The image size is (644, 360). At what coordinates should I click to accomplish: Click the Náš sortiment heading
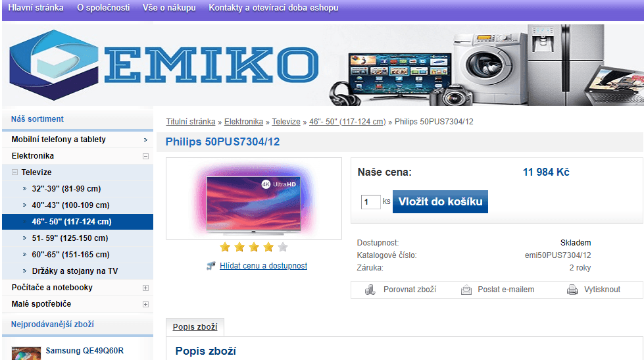[x=37, y=119]
